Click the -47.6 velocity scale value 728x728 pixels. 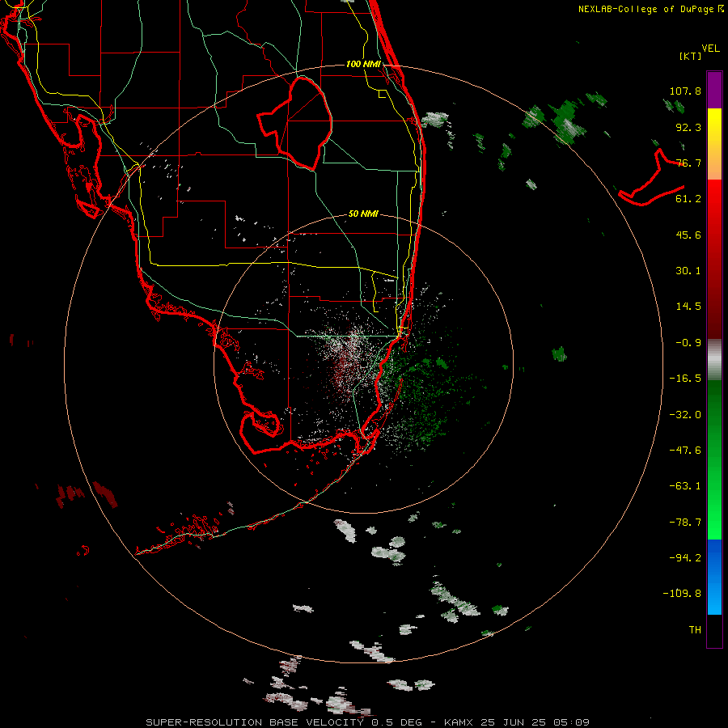(x=685, y=451)
